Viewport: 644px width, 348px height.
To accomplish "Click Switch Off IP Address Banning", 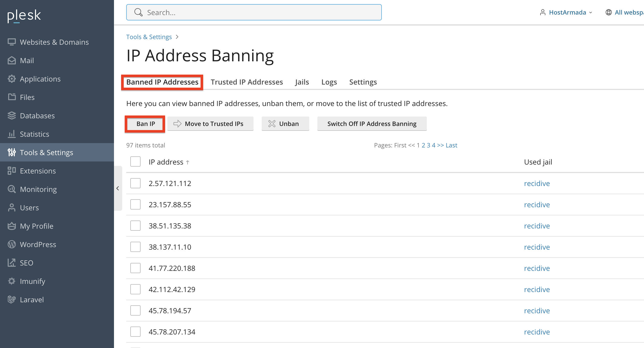I will (372, 124).
